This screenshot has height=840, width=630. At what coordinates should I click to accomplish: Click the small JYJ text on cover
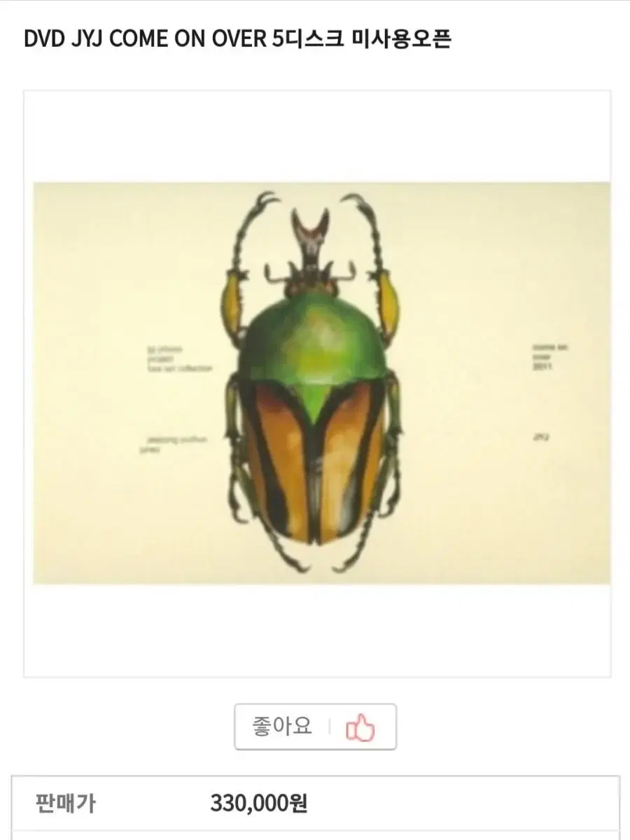[540, 437]
